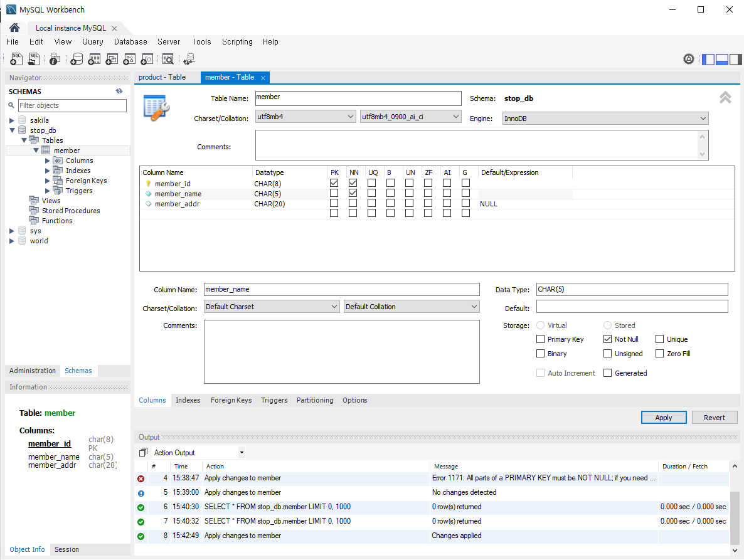Open the preferences gear icon

point(689,59)
